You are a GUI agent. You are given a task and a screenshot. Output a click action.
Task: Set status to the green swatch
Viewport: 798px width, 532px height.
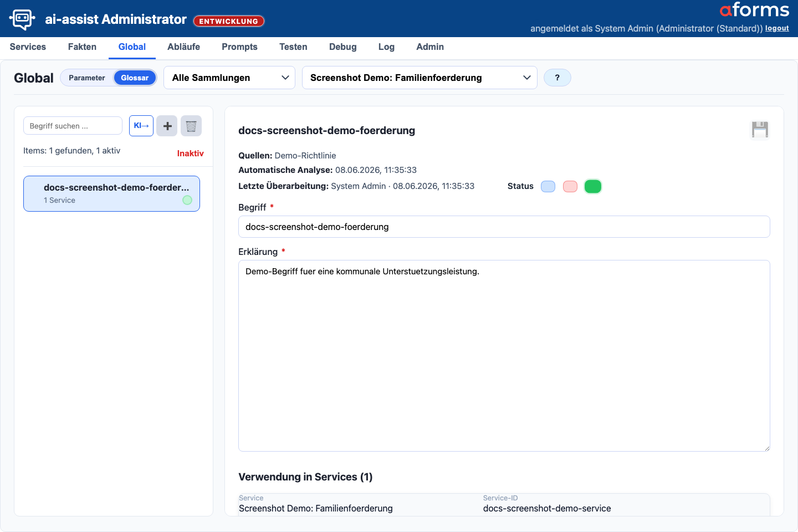tap(593, 186)
